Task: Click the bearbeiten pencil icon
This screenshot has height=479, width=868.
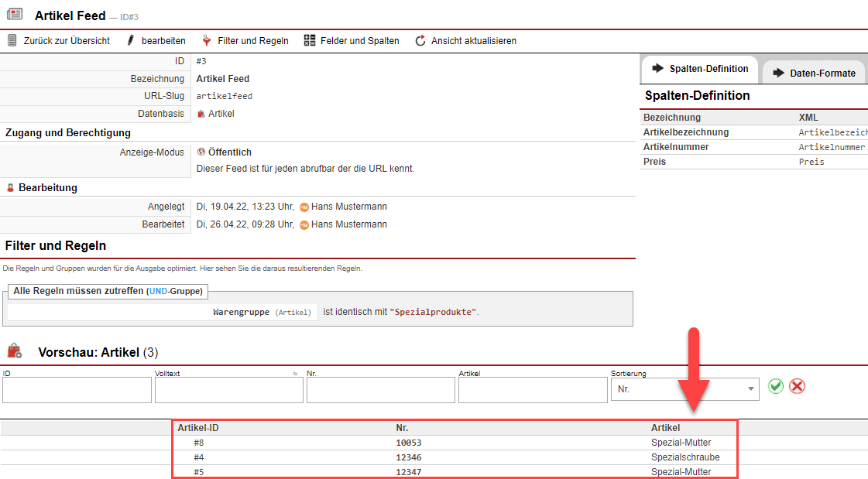Action: [131, 40]
